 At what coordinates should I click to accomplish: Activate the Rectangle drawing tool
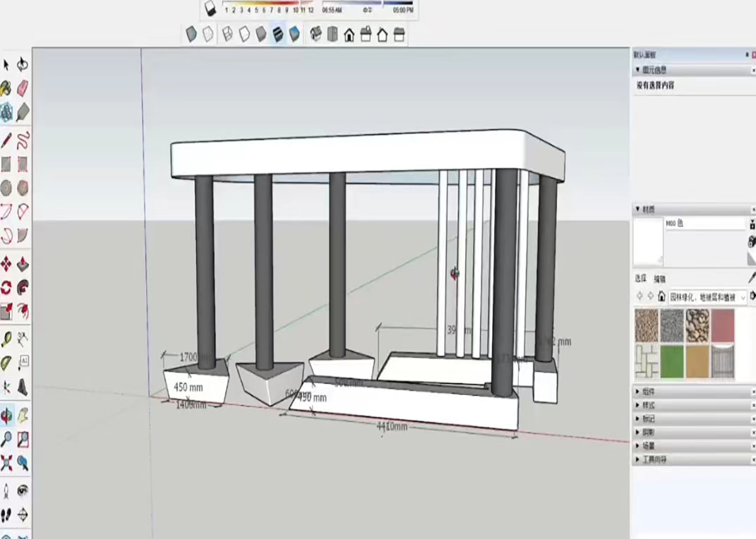[6, 164]
